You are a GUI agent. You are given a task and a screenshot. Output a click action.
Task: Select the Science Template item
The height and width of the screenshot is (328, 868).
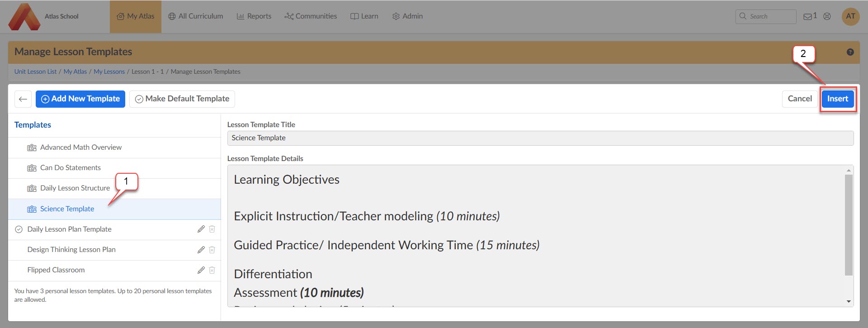[67, 209]
